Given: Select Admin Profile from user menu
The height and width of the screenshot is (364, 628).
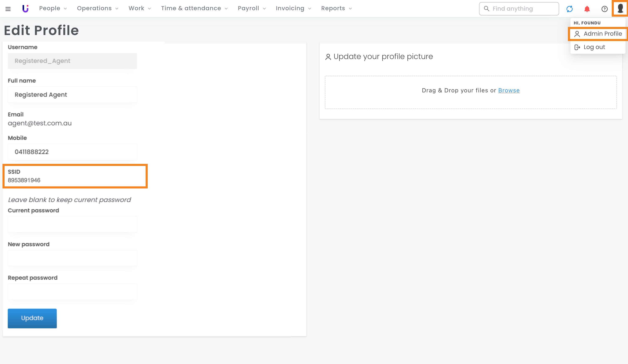Looking at the screenshot, I should 598,34.
